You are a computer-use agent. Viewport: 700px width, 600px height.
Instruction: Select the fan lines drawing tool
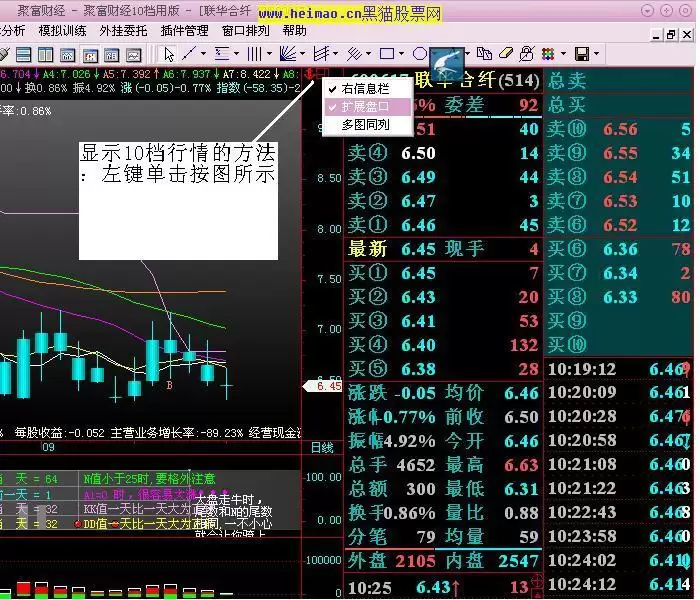pos(288,53)
